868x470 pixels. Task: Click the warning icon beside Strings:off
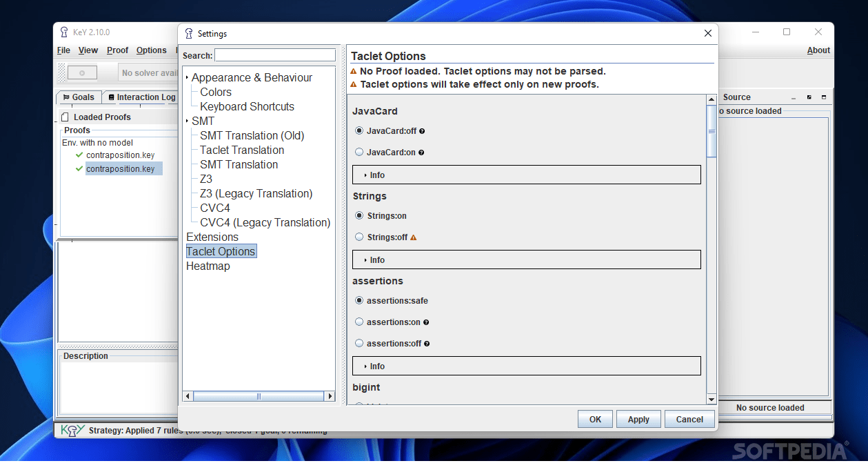pyautogui.click(x=414, y=237)
